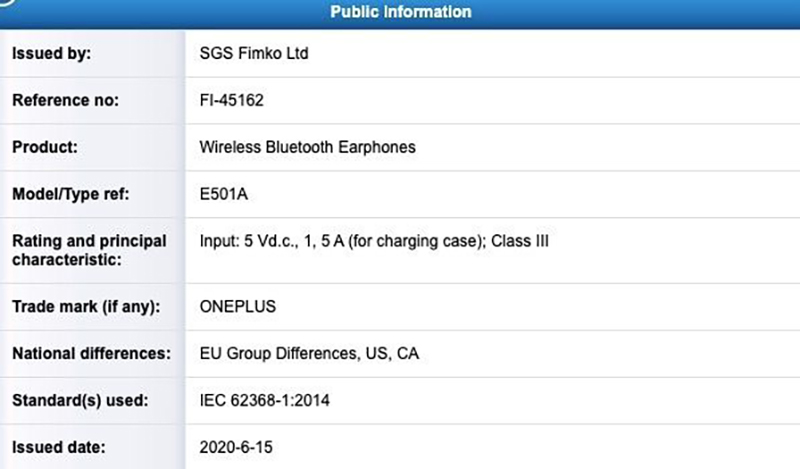
Task: Click Wireless Bluetooth Earphones text
Action: (308, 147)
